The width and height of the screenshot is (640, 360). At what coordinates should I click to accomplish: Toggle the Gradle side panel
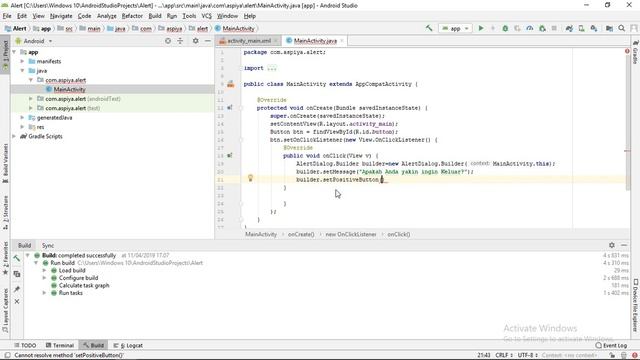pos(635,52)
